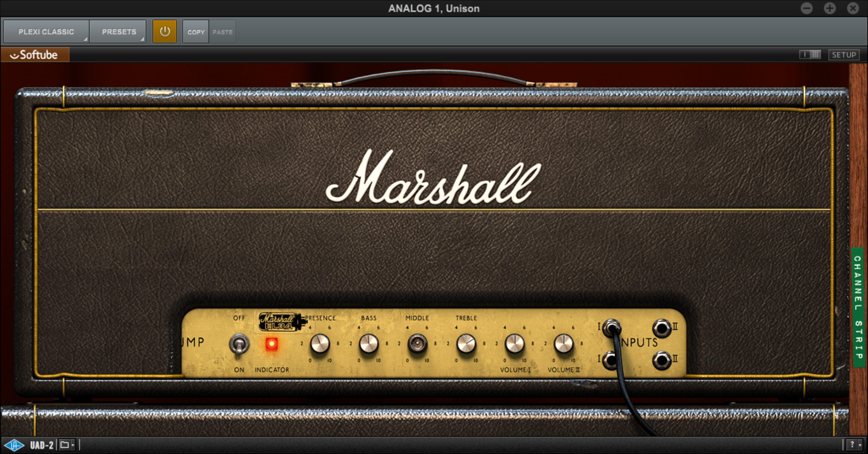The image size is (868, 454).
Task: Toggle the amp/channel strip view switch icon
Action: click(x=810, y=55)
